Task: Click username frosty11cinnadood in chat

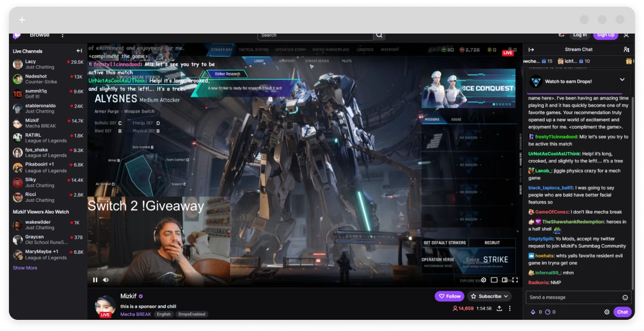Action: click(x=556, y=137)
